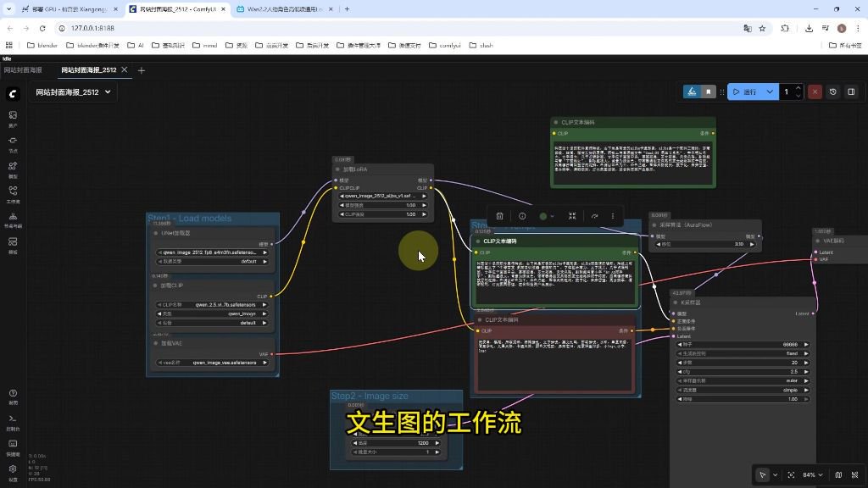Click the gray bookmark icon button
Image resolution: width=868 pixels, height=488 pixels.
click(708, 91)
